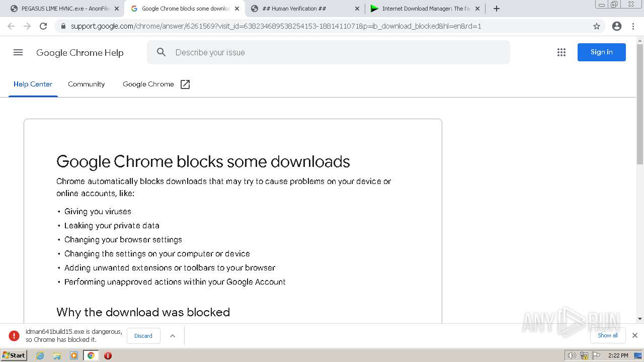Viewport: 644px width, 362px height.
Task: Click the browser back arrow
Action: [x=11, y=26]
